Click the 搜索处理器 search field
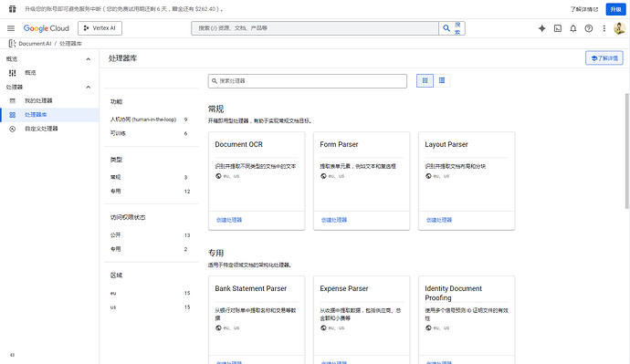The width and height of the screenshot is (630, 364). point(308,81)
